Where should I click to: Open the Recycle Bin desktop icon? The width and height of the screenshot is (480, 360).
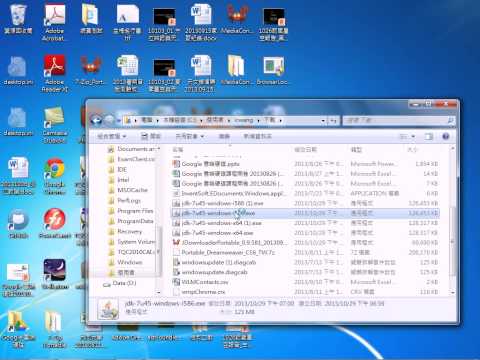tap(18, 19)
